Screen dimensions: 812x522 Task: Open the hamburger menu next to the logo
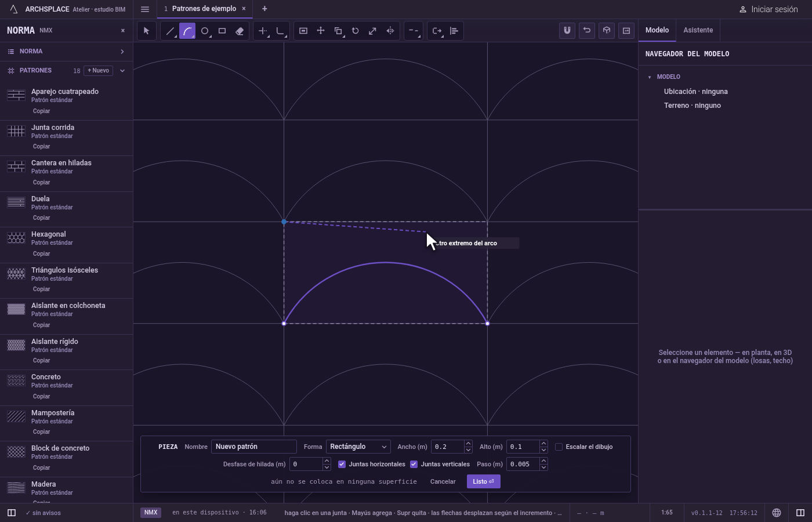point(145,9)
